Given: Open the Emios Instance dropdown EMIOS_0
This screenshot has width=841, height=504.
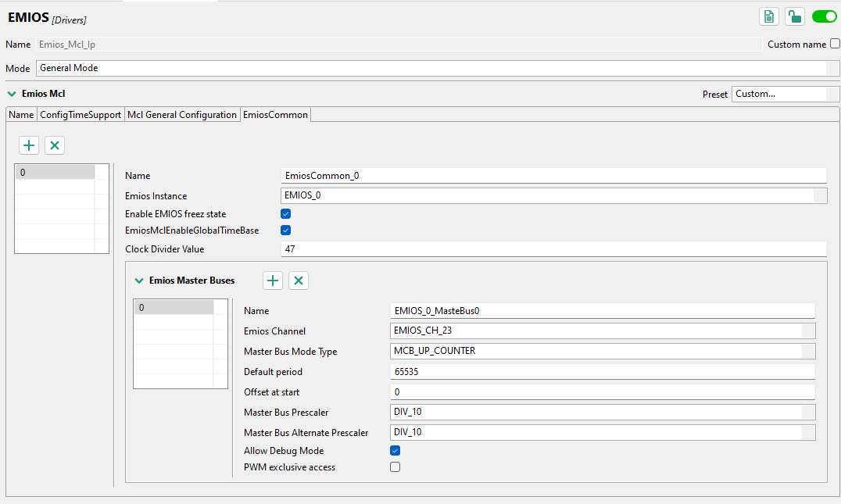Looking at the screenshot, I should point(553,195).
